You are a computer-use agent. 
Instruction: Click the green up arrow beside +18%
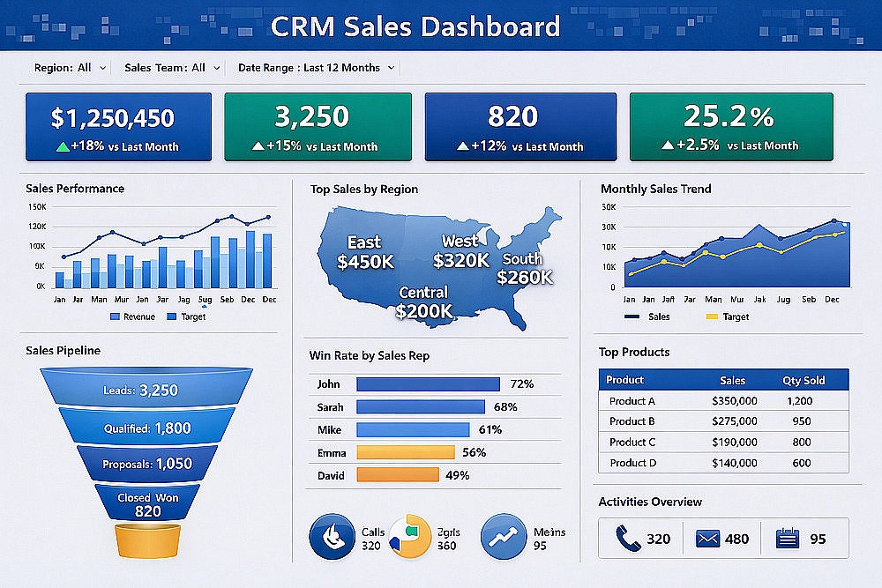click(63, 146)
